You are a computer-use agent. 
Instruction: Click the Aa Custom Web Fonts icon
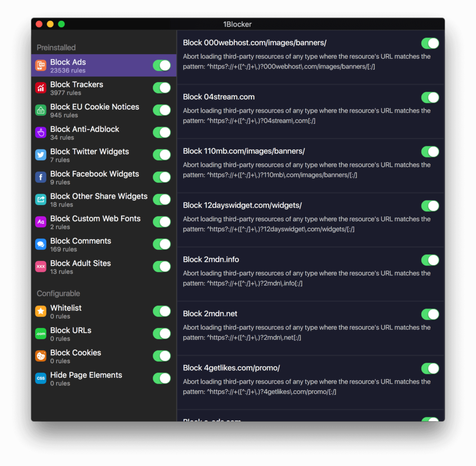(x=40, y=222)
